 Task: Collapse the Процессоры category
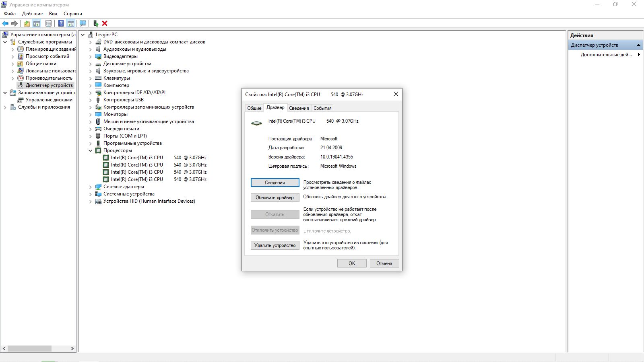(x=91, y=150)
